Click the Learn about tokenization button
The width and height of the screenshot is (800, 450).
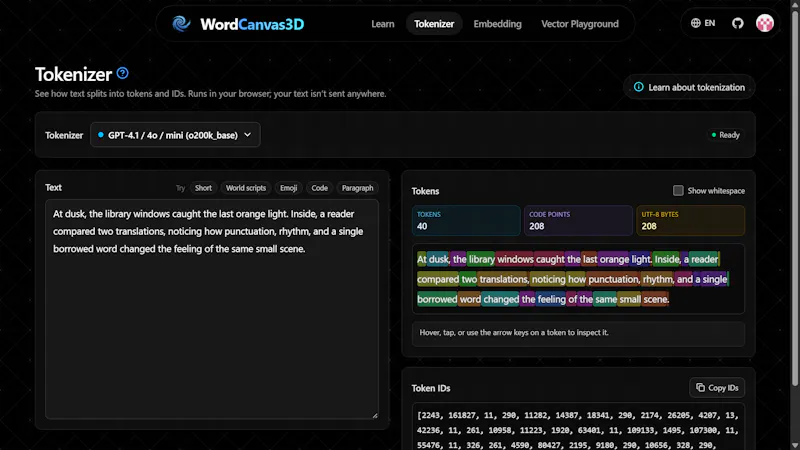pos(689,87)
